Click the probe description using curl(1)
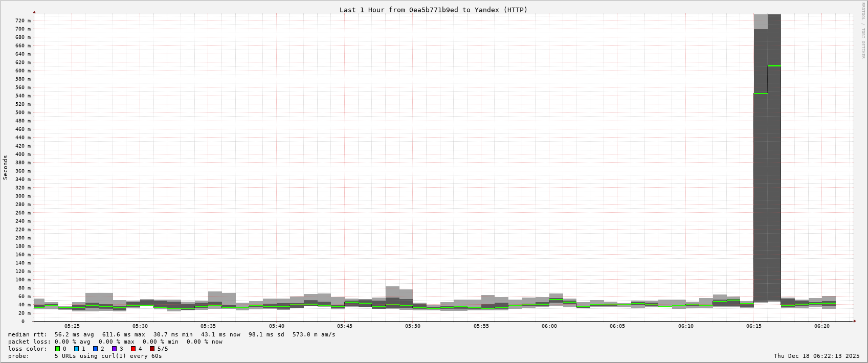The height and width of the screenshot is (363, 868). pos(108,356)
